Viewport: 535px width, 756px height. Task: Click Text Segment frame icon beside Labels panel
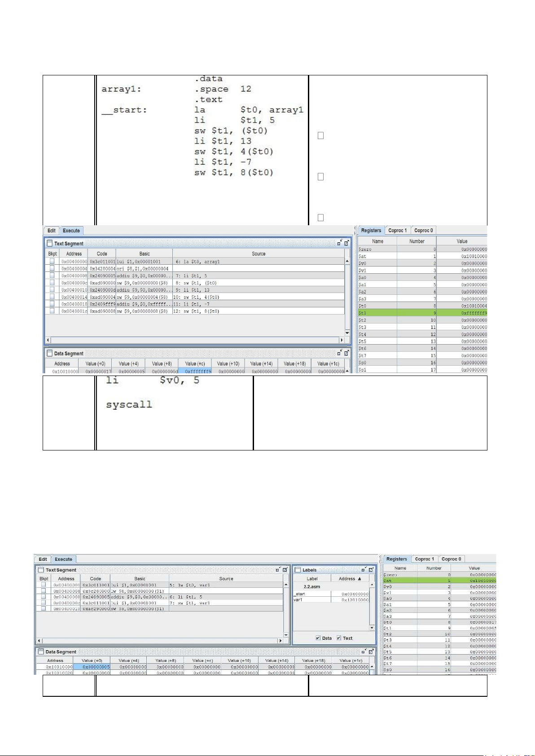click(41, 570)
